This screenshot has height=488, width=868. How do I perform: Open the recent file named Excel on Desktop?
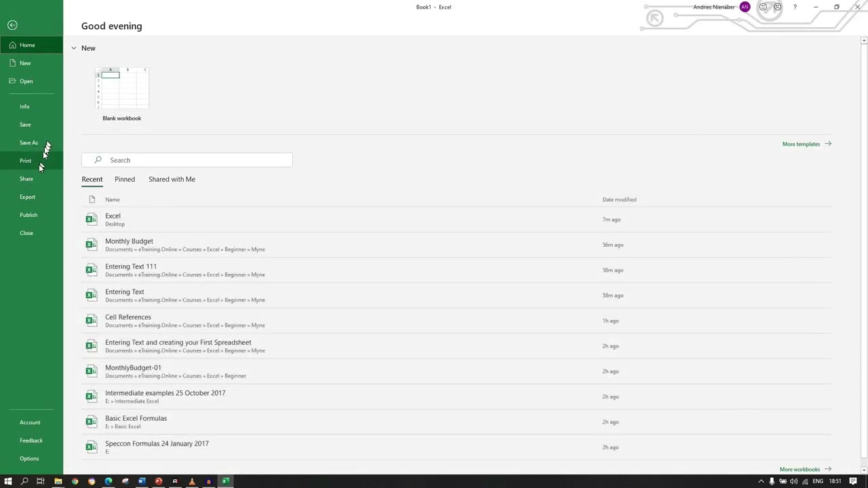456,220
